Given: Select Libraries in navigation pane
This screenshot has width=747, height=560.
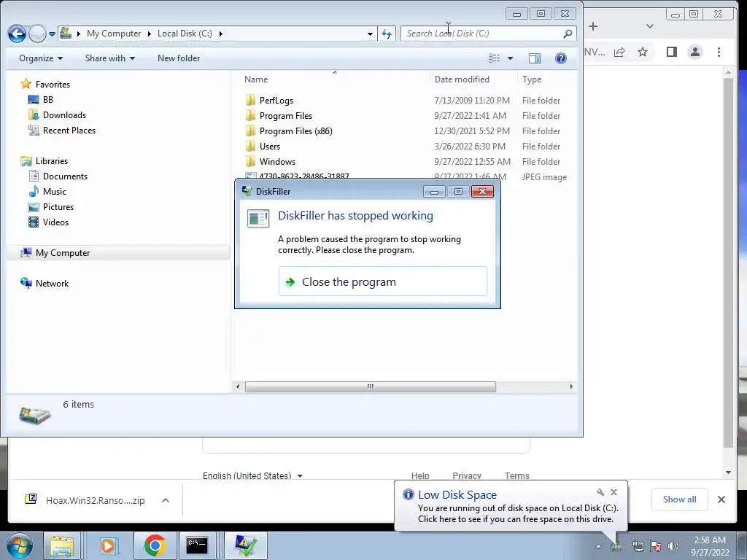Looking at the screenshot, I should [52, 161].
